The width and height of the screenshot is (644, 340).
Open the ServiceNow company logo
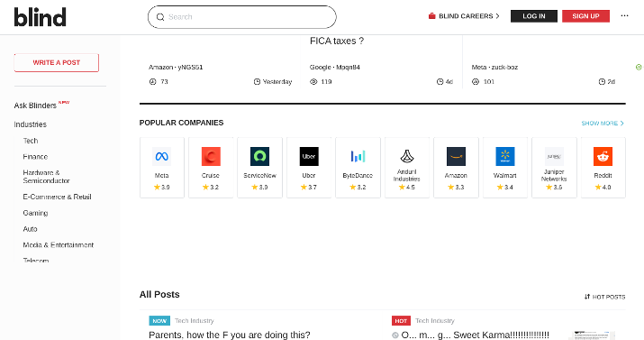point(259,156)
